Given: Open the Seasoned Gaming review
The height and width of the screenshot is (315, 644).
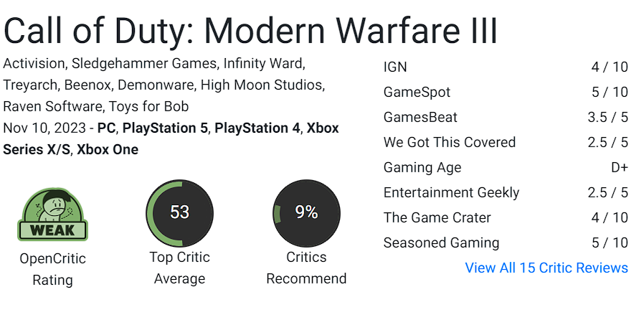Looking at the screenshot, I should pyautogui.click(x=441, y=243).
